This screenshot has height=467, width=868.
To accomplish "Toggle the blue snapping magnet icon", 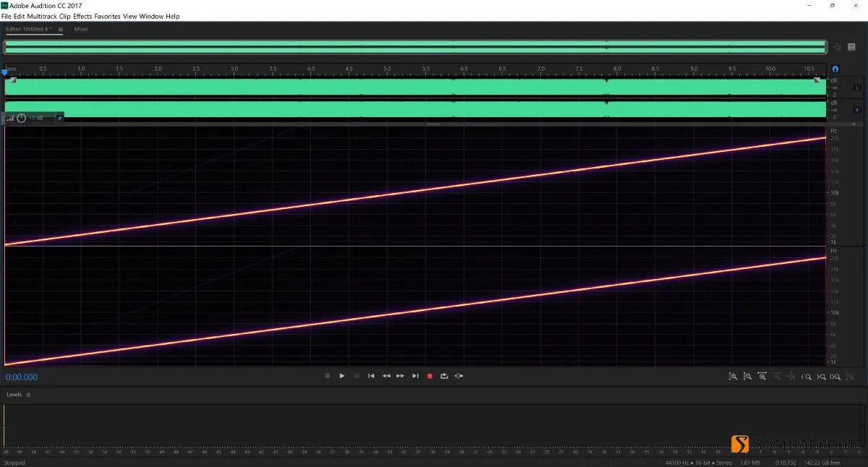I will click(835, 69).
